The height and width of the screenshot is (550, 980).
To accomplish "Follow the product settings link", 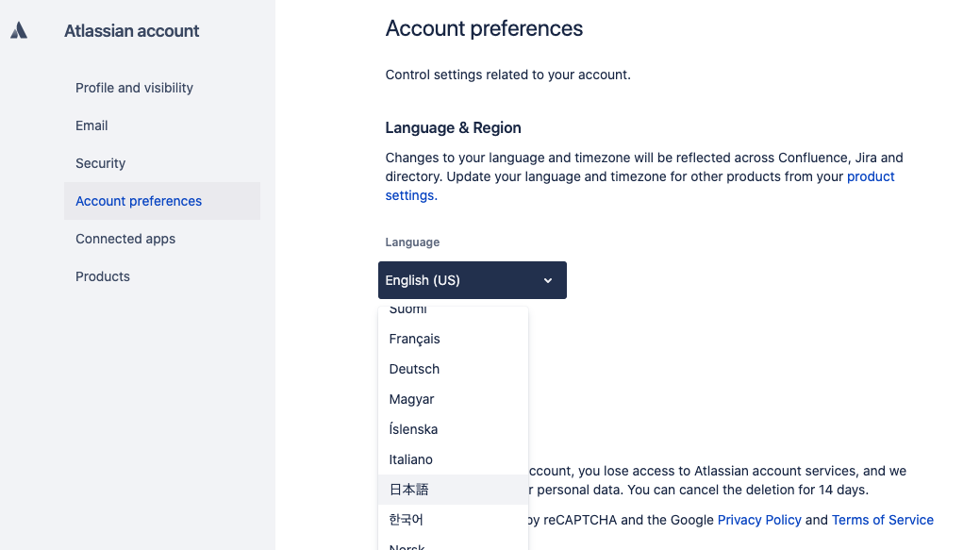I will pyautogui.click(x=871, y=176).
